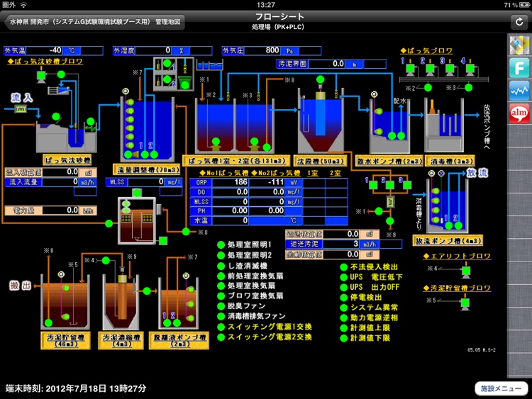Viewport: 532px width, 399px height.
Task: Tap the ※4 green valve above 汚泥濃縮槽
Action: click(106, 260)
